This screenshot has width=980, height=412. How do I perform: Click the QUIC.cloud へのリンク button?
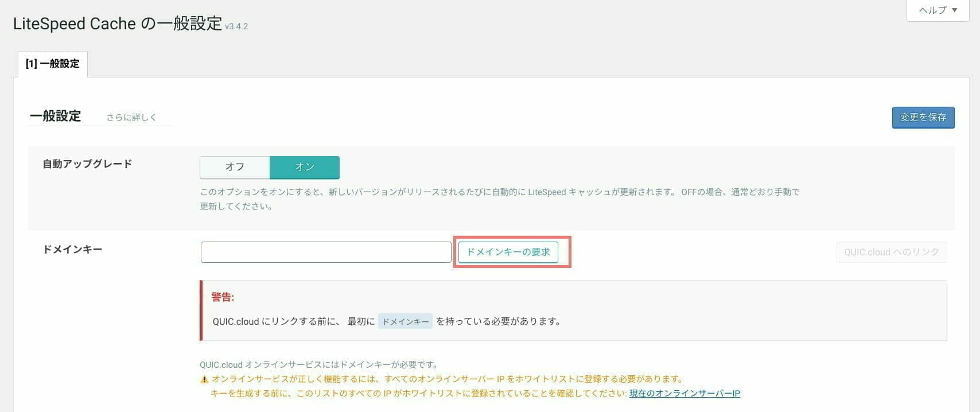coord(892,252)
